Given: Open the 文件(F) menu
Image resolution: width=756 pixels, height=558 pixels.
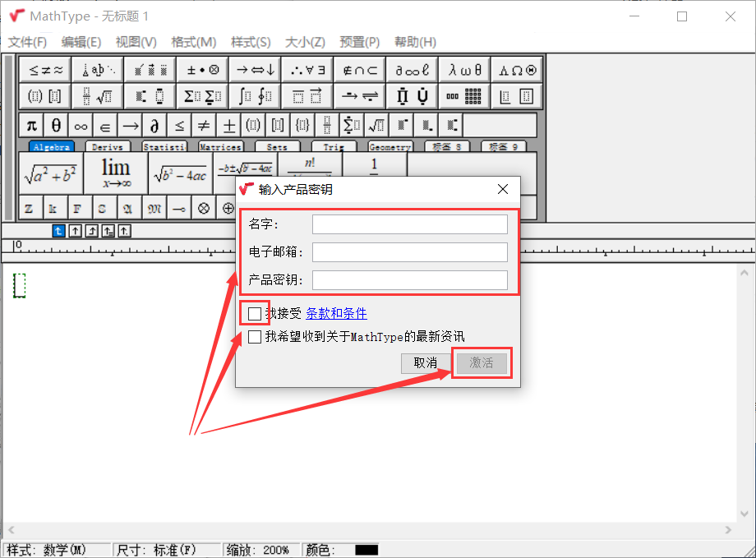Looking at the screenshot, I should coord(27,42).
